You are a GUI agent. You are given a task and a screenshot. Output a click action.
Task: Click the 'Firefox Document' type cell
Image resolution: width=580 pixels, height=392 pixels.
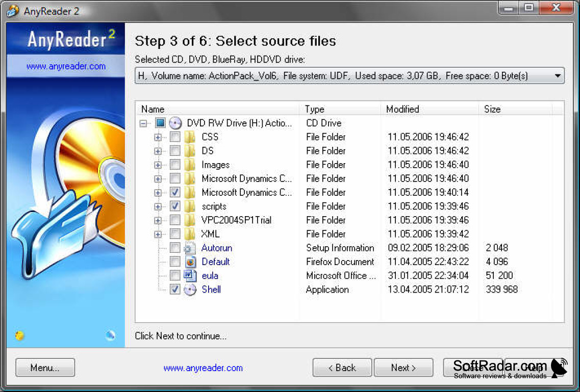pyautogui.click(x=340, y=262)
